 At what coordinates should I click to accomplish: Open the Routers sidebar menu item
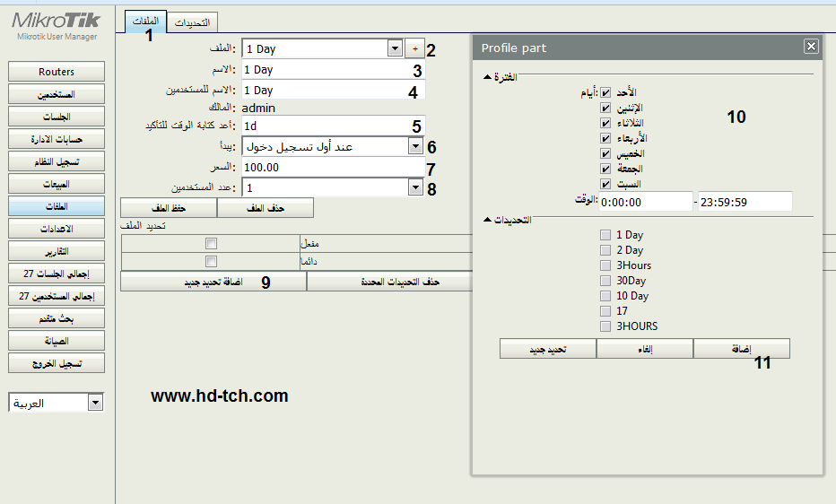pos(57,72)
